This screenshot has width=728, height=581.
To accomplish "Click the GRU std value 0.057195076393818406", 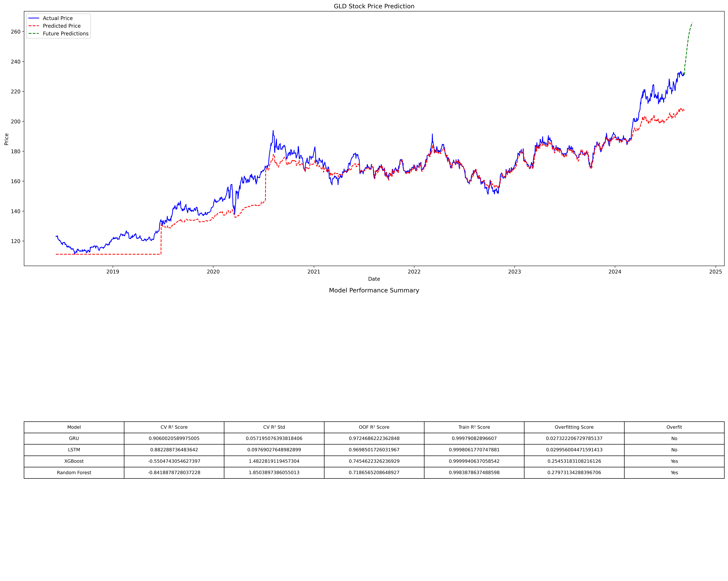I will (x=274, y=439).
